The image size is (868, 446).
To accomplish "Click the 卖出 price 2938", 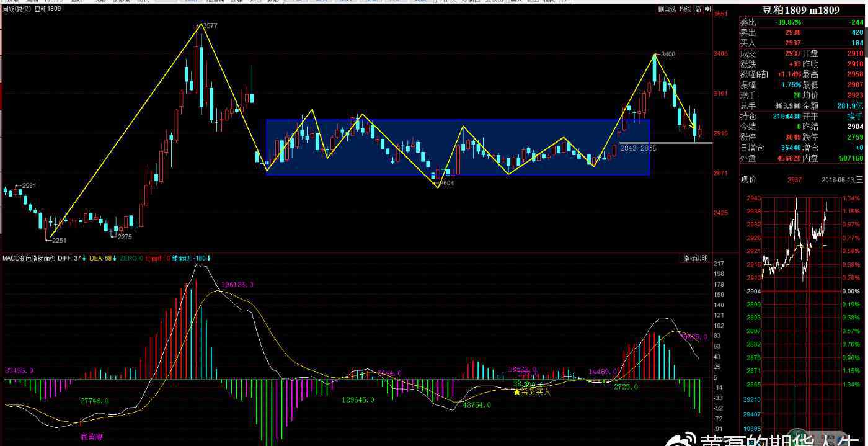I will click(793, 33).
